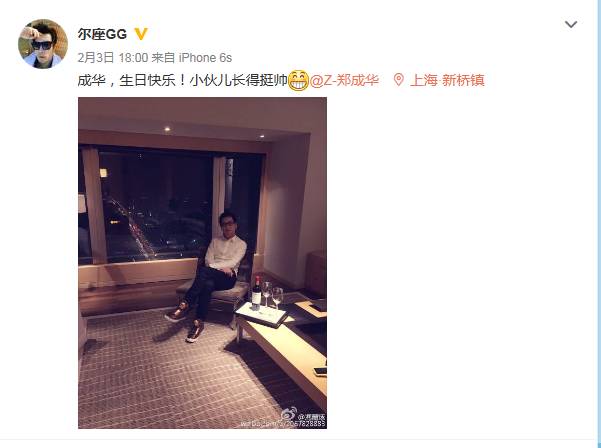This screenshot has width=601, height=448.
Task: Click the wine glasses on the table
Action: (x=273, y=294)
